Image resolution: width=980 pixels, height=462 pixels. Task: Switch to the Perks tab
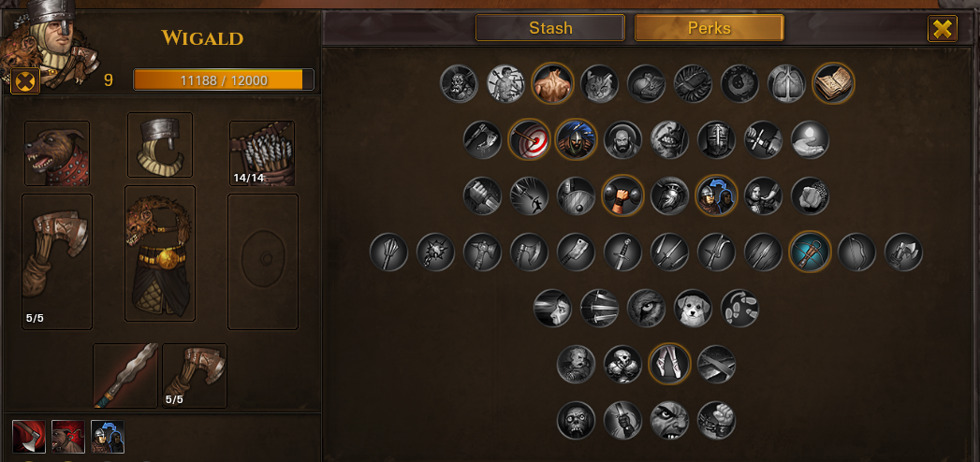point(709,27)
